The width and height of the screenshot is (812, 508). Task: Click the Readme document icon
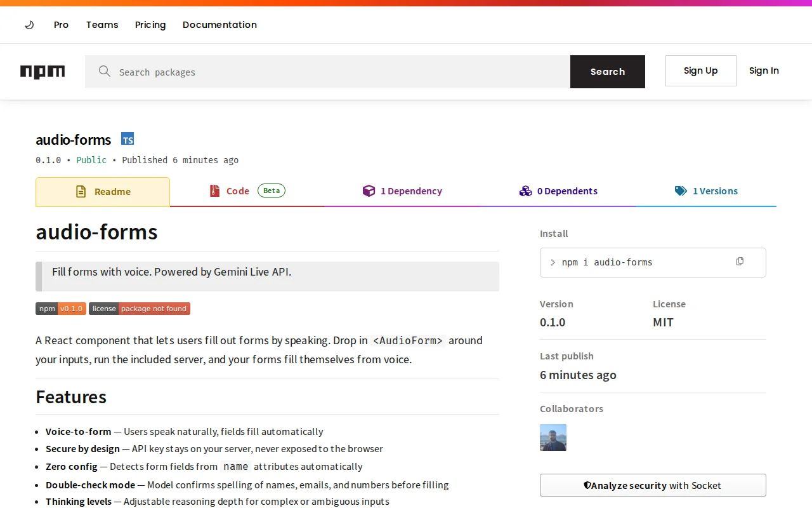pos(81,192)
